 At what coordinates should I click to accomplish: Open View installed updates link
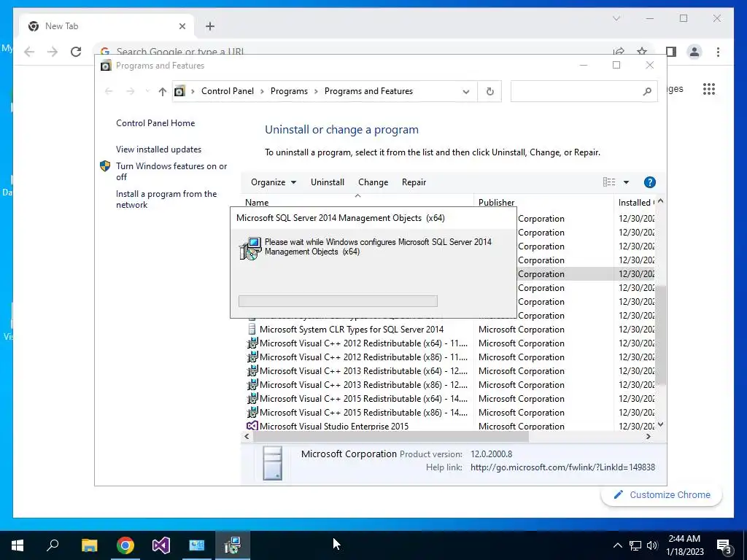click(x=158, y=149)
